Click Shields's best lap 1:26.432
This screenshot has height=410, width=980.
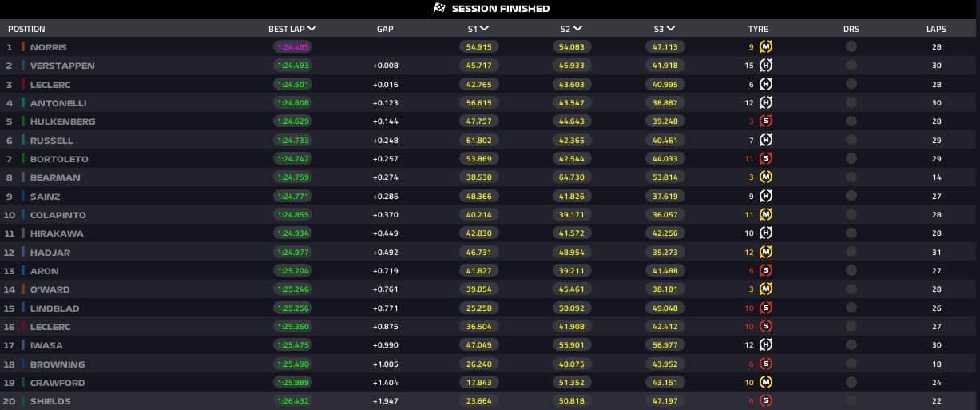coord(292,401)
